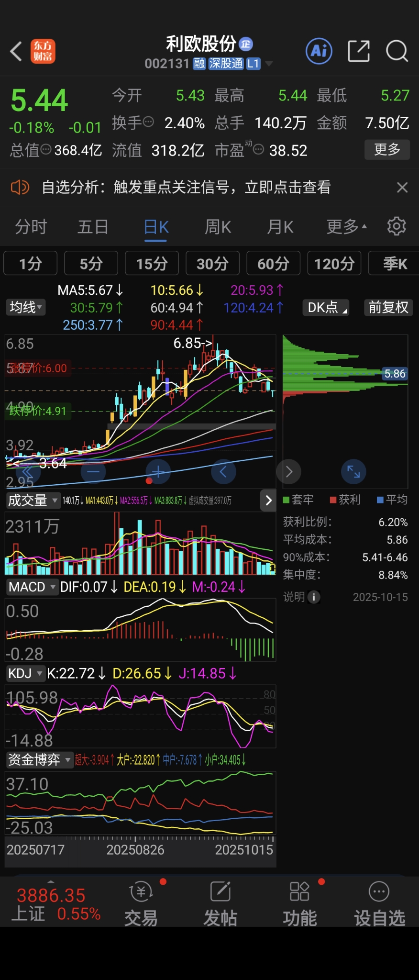Switch to the 五日 tab

pyautogui.click(x=93, y=226)
